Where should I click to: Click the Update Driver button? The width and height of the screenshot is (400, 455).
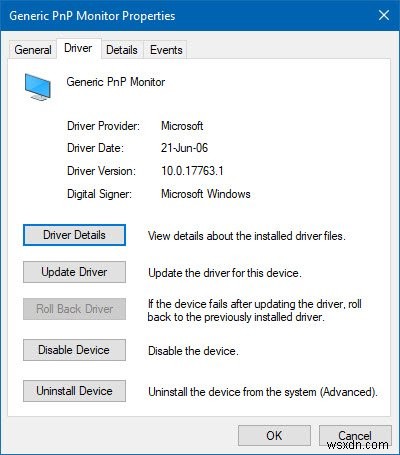[x=74, y=272]
